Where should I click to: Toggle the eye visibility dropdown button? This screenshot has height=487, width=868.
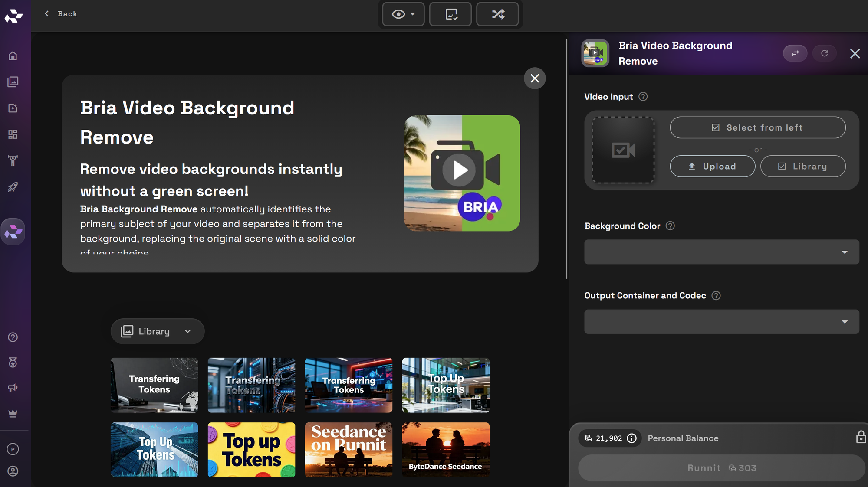(403, 14)
